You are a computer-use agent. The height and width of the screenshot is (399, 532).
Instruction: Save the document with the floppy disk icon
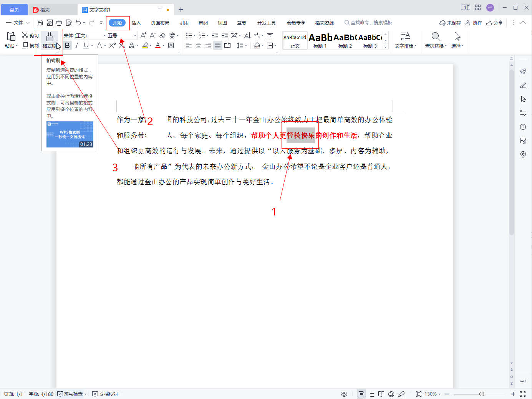[40, 23]
